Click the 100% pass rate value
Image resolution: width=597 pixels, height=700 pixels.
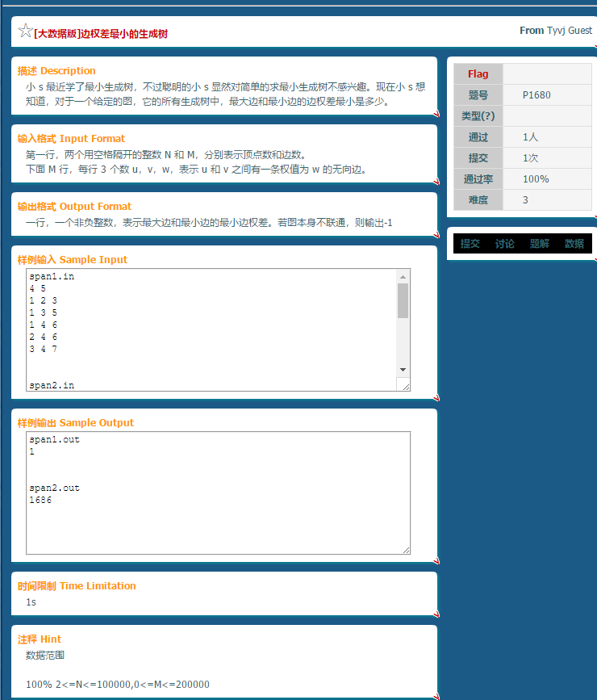point(536,179)
